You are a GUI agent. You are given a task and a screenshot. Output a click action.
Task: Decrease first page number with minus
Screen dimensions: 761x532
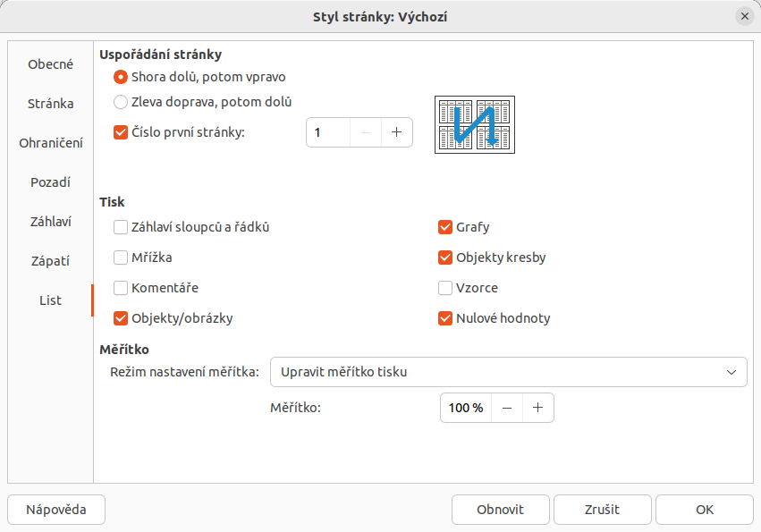366,132
